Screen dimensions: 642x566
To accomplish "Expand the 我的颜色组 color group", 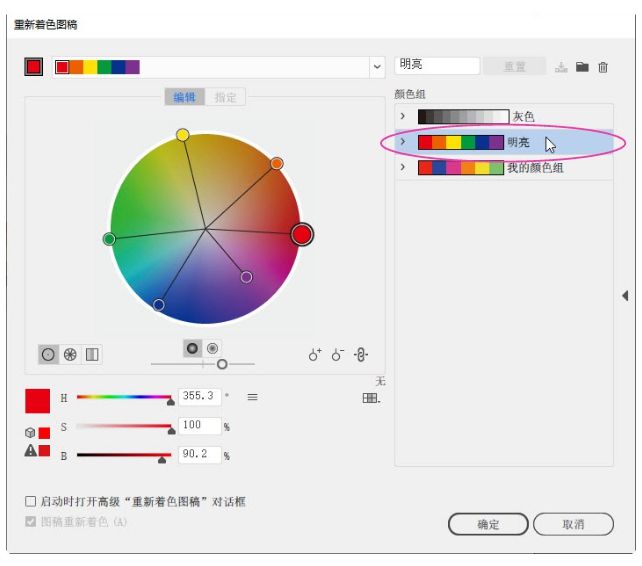I will click(403, 167).
